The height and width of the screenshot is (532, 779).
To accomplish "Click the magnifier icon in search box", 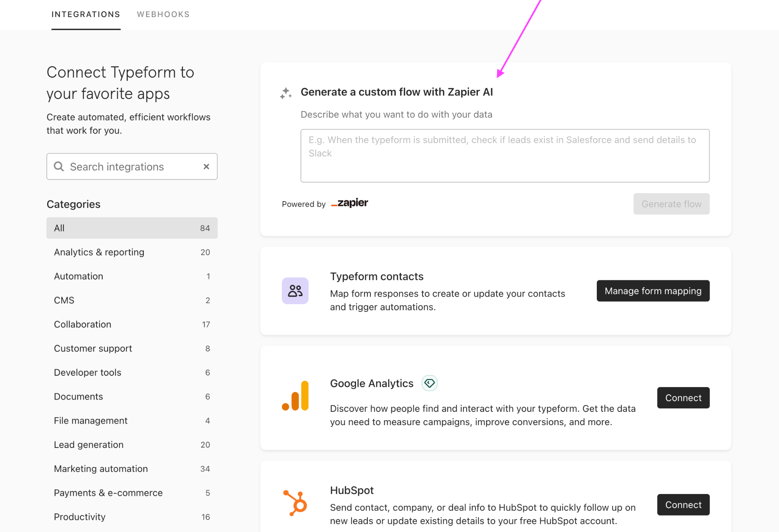I will [x=59, y=167].
